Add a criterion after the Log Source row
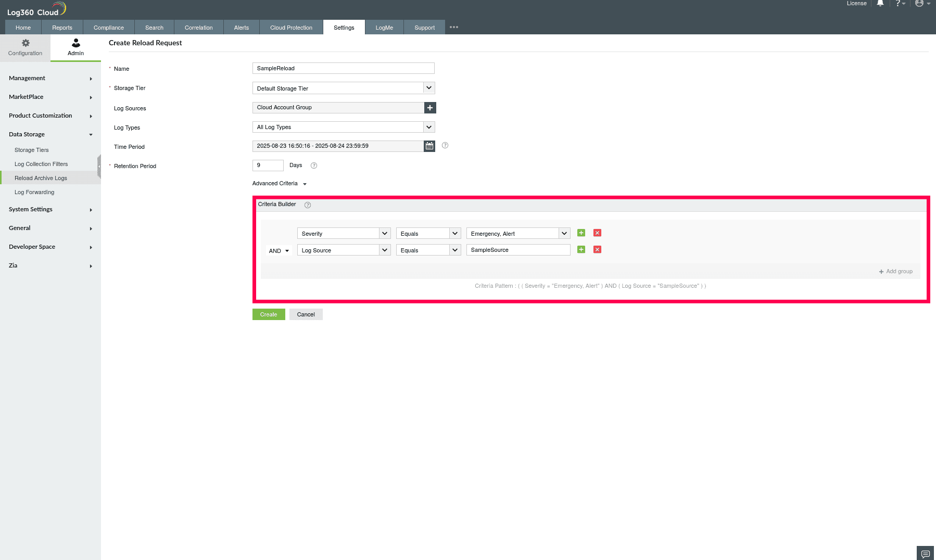This screenshot has height=560, width=936. click(581, 250)
